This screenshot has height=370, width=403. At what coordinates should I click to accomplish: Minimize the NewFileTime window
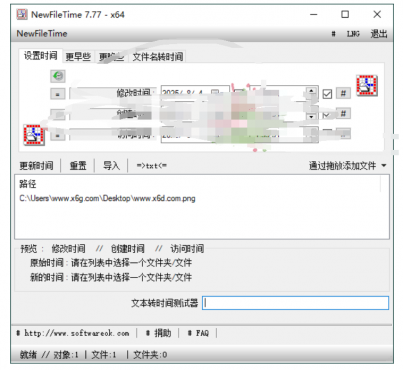pyautogui.click(x=314, y=14)
